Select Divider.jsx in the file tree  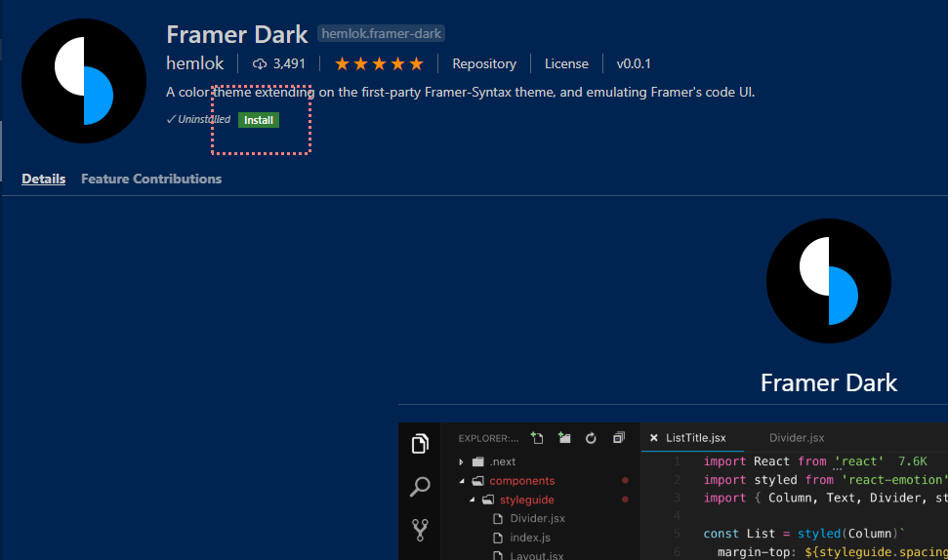click(538, 518)
